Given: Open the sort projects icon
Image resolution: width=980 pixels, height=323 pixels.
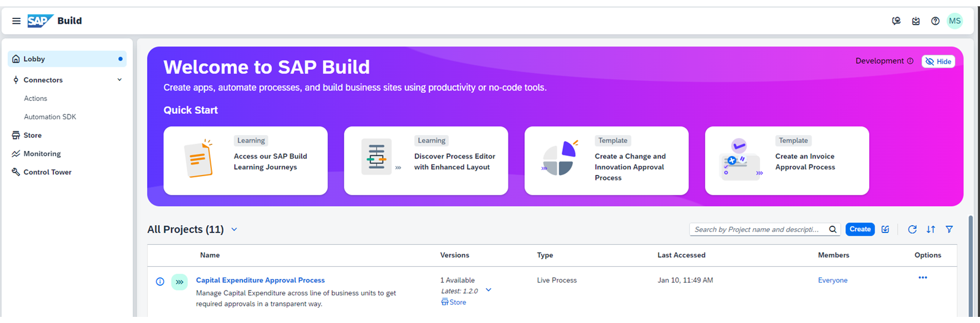Looking at the screenshot, I should (931, 229).
